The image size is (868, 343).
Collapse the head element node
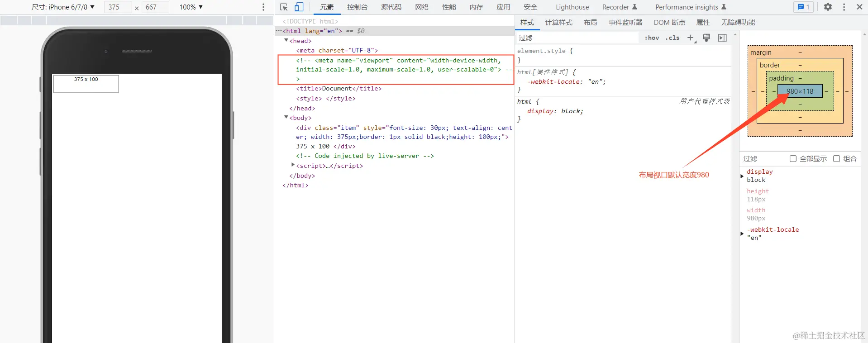point(286,41)
